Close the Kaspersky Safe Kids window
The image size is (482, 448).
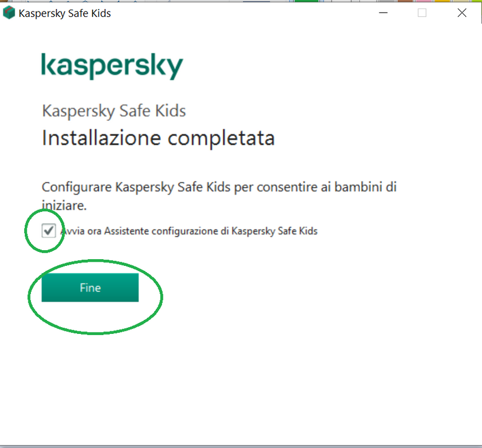pyautogui.click(x=462, y=13)
